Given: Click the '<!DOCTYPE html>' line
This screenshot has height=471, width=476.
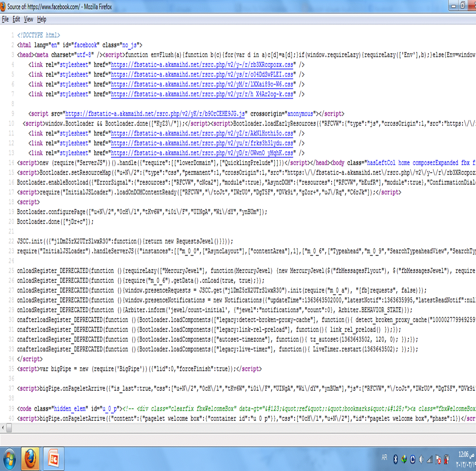Looking at the screenshot, I should pyautogui.click(x=38, y=35).
